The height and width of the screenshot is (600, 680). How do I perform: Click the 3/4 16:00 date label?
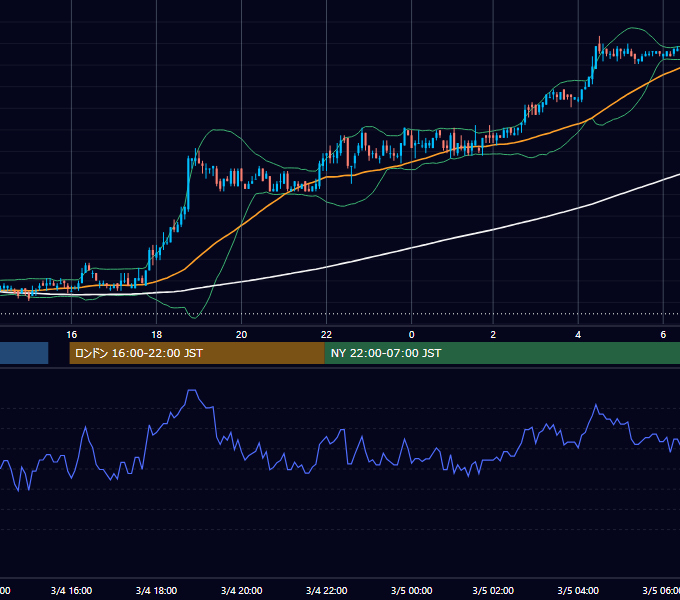click(x=72, y=591)
